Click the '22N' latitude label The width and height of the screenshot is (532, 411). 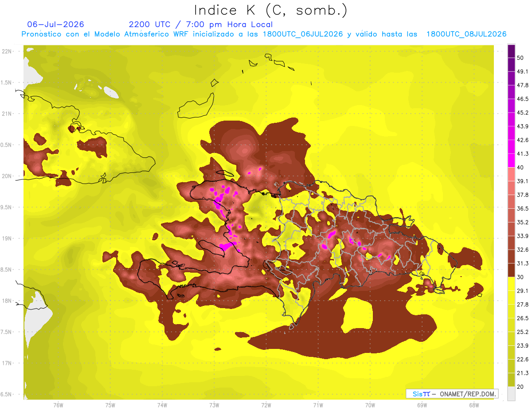tap(7, 51)
